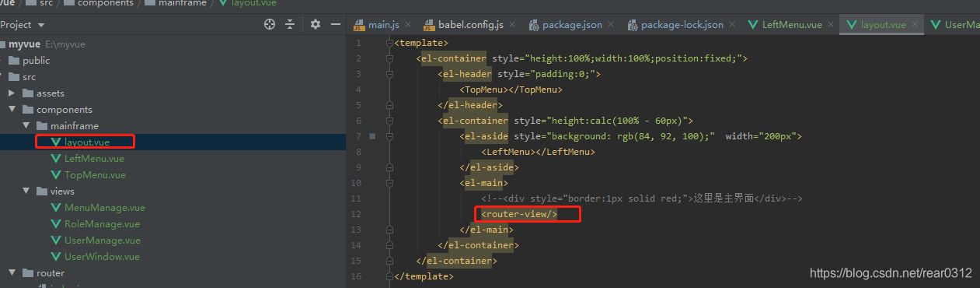Click the folder icon of the assets directory
This screenshot has width=980, height=288.
click(28, 93)
